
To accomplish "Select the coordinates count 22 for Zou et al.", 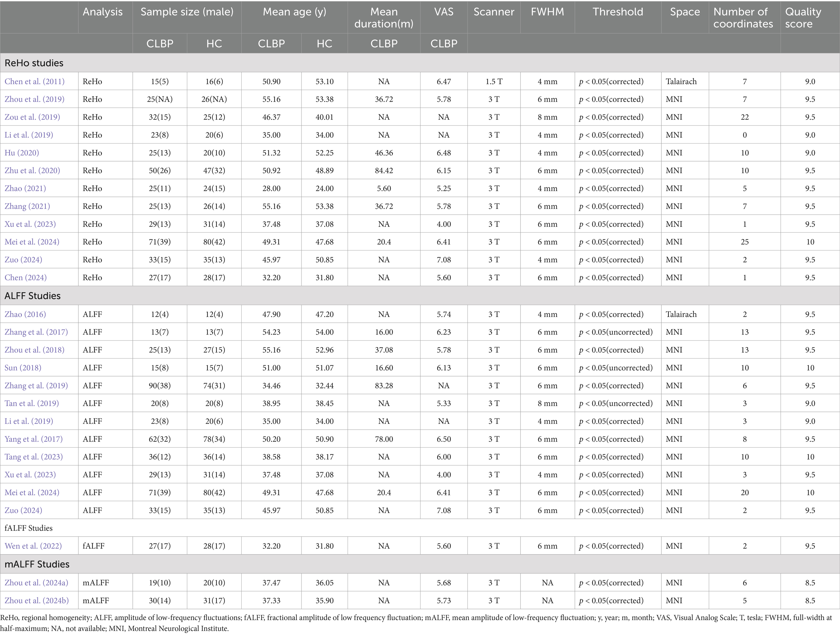I will (x=745, y=117).
